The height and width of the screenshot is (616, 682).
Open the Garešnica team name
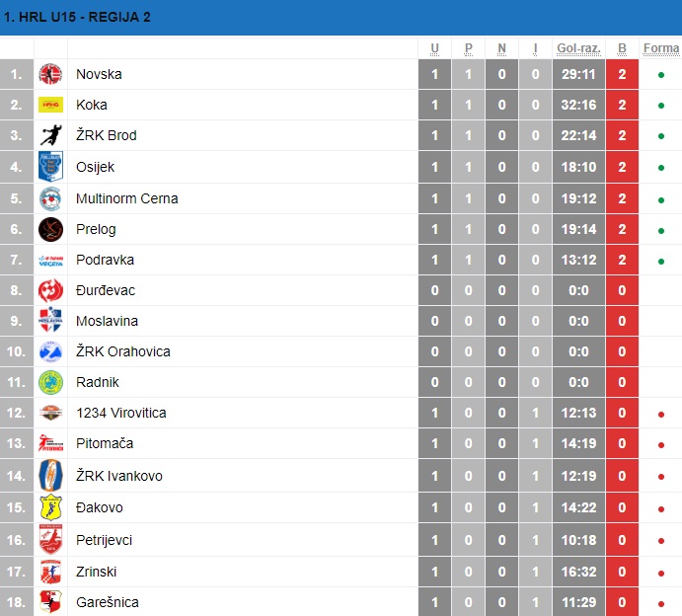coord(108,602)
